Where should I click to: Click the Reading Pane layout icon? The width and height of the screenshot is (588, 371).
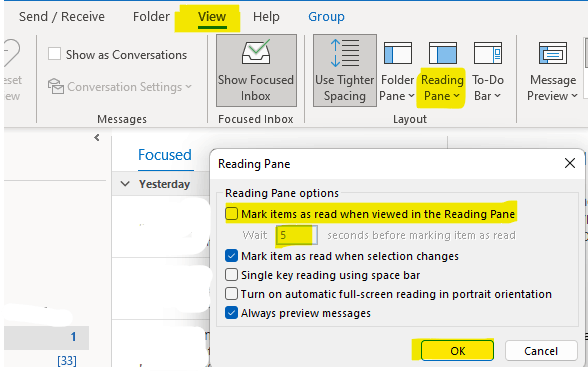(x=442, y=53)
